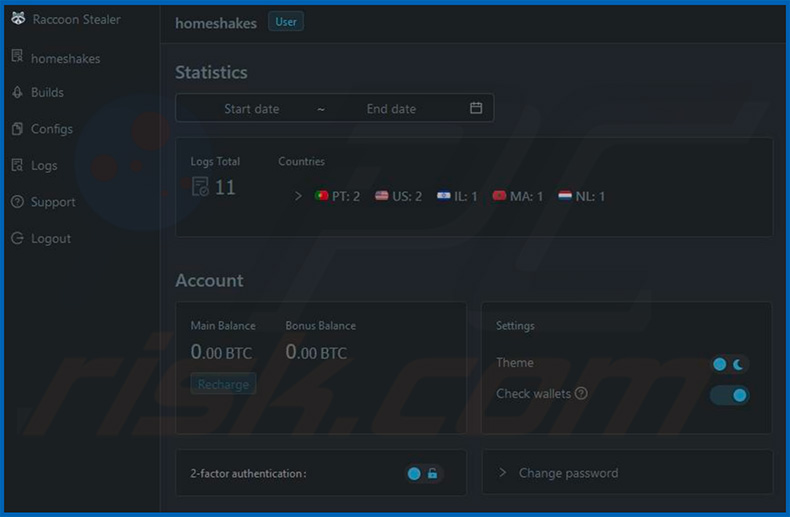Screen dimensions: 790x517
Task: Click the Bonus Balance 0.00 BTC value
Action: [316, 352]
